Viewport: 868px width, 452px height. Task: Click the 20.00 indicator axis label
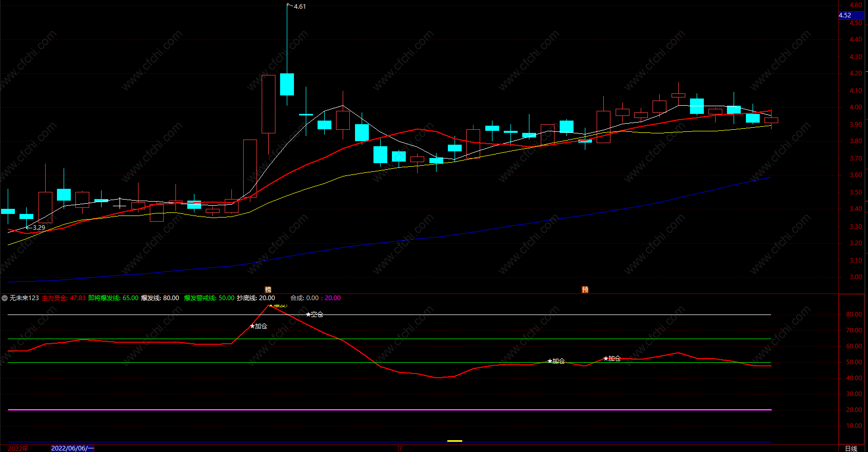[x=854, y=410]
